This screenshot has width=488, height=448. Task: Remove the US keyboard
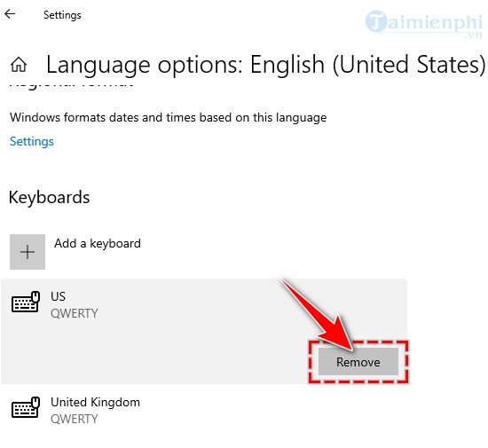358,362
